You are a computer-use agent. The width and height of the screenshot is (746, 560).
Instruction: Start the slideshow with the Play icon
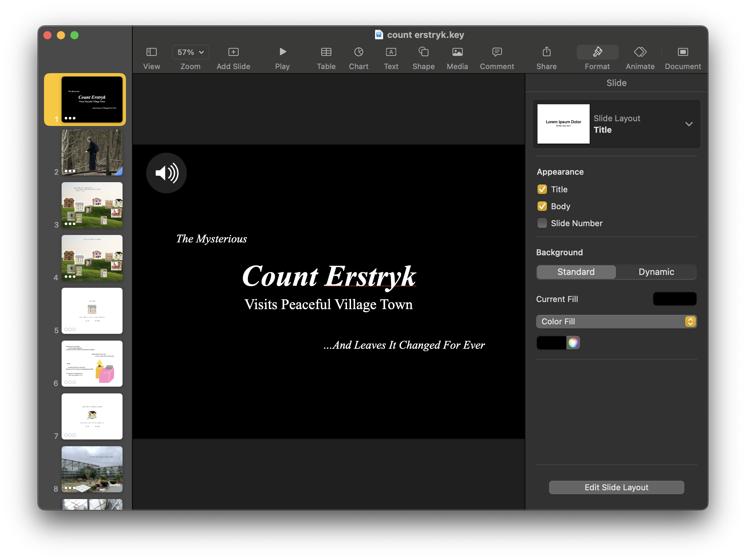click(283, 52)
